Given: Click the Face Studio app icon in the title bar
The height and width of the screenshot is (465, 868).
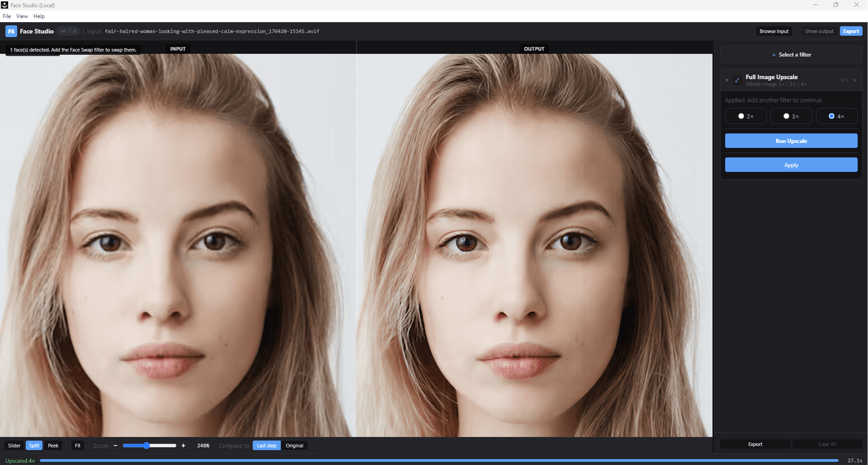Looking at the screenshot, I should tap(5, 5).
